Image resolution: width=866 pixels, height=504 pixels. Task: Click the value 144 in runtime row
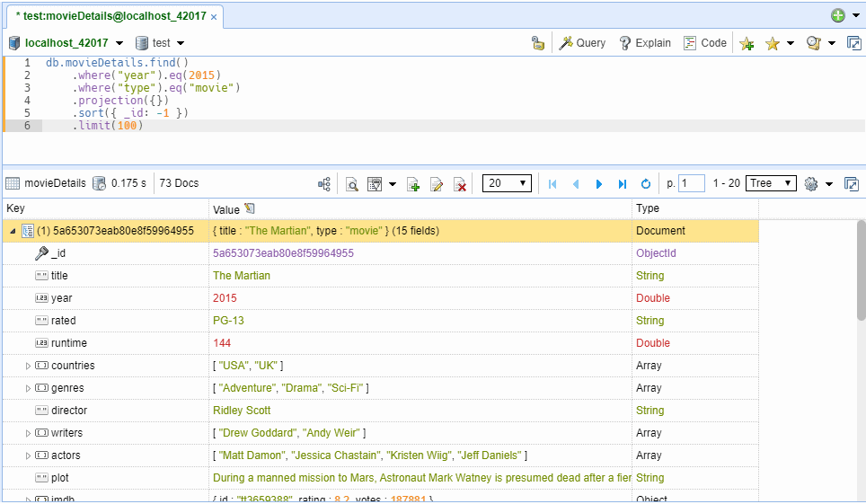coord(222,343)
